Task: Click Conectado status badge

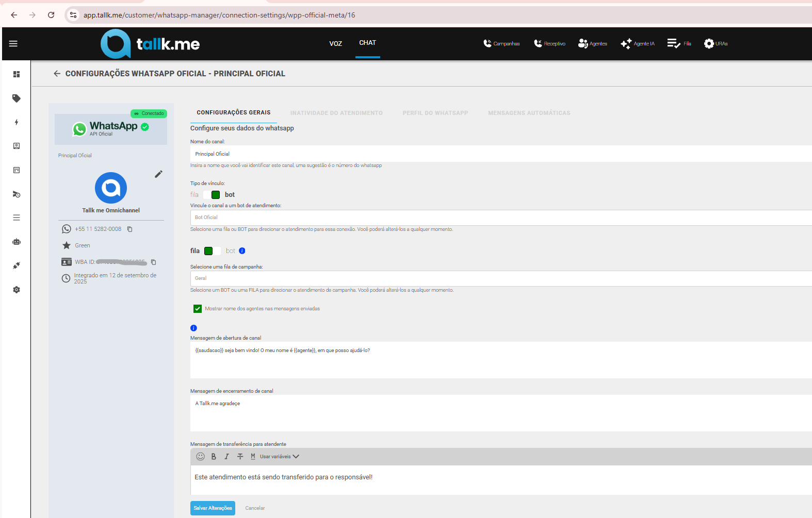Action: (149, 113)
